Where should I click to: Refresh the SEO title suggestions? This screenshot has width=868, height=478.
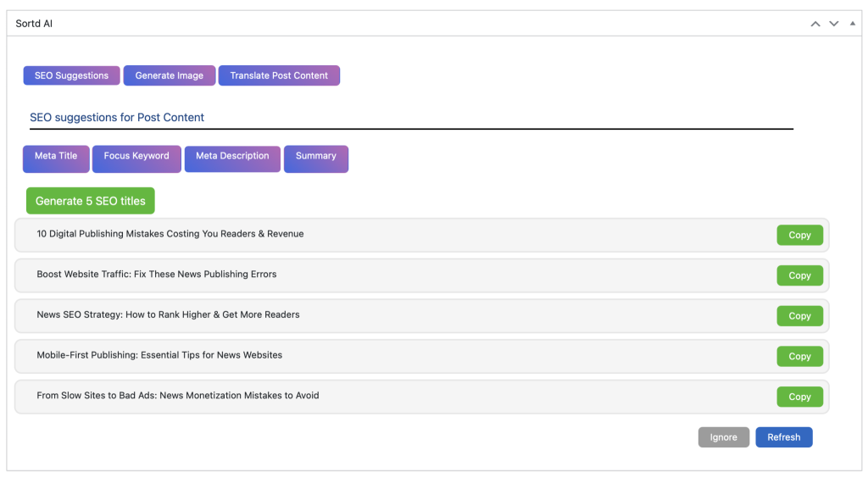pos(783,437)
